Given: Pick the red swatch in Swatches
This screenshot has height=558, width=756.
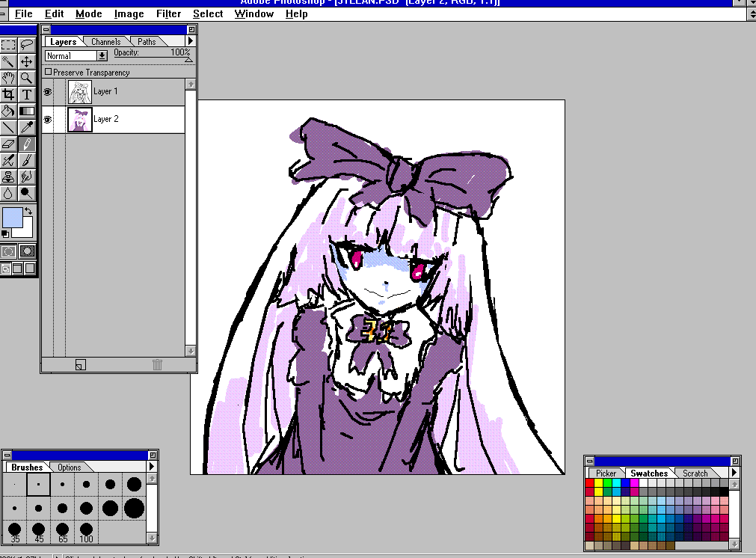Looking at the screenshot, I should click(x=590, y=482).
